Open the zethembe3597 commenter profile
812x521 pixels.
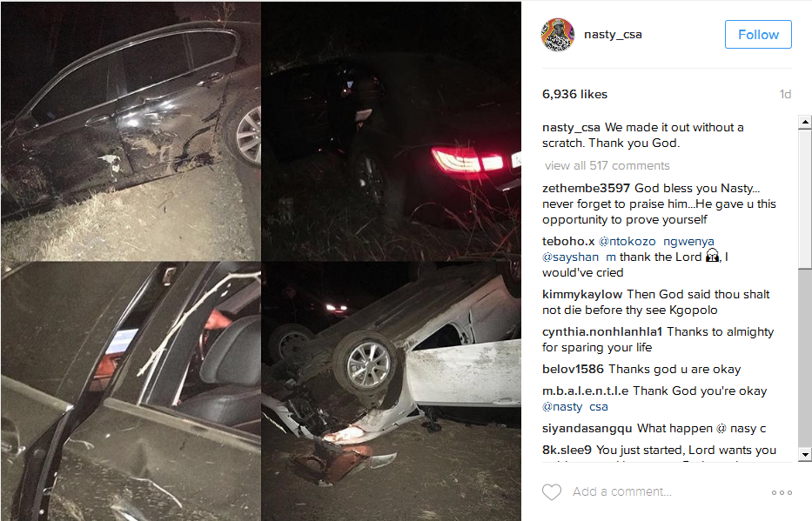click(x=586, y=189)
